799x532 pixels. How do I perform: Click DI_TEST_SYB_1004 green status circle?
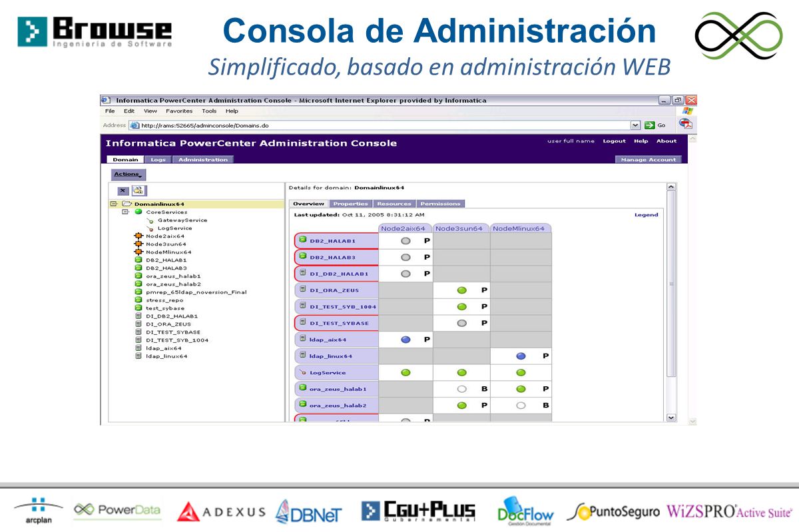(461, 307)
